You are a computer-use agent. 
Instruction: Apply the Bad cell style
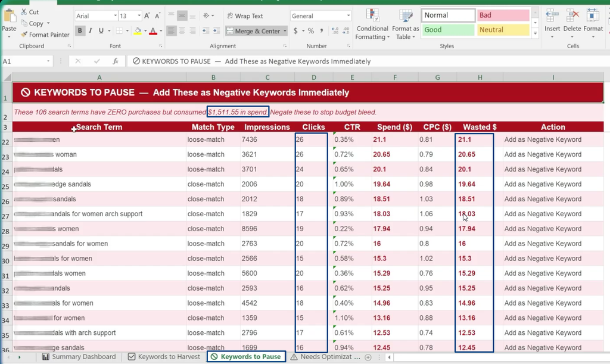(x=503, y=15)
